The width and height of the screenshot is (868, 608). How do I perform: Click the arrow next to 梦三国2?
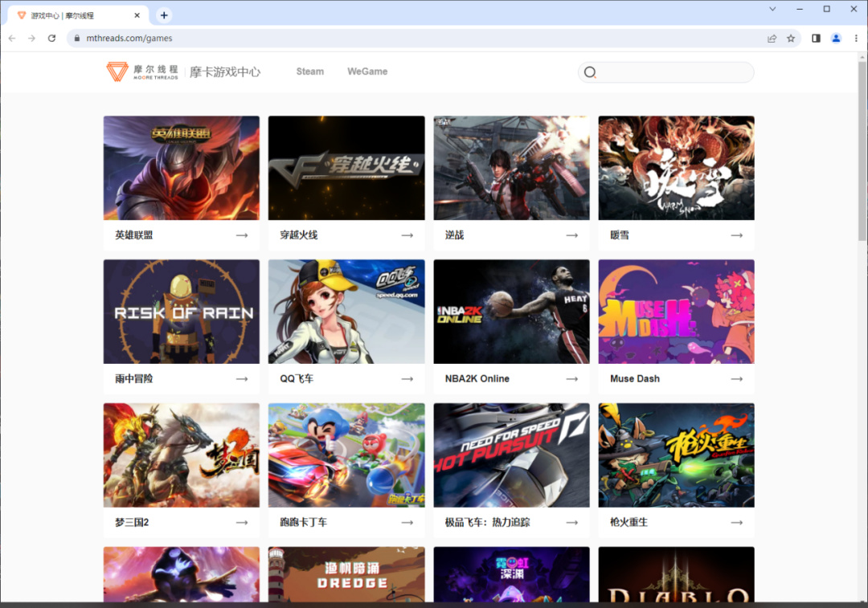pyautogui.click(x=242, y=522)
